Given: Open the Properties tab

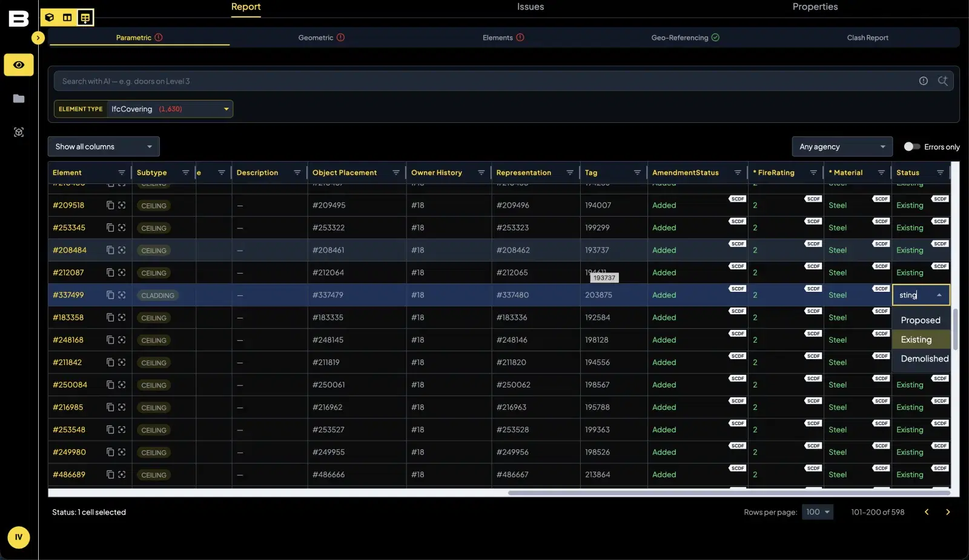Looking at the screenshot, I should 815,7.
